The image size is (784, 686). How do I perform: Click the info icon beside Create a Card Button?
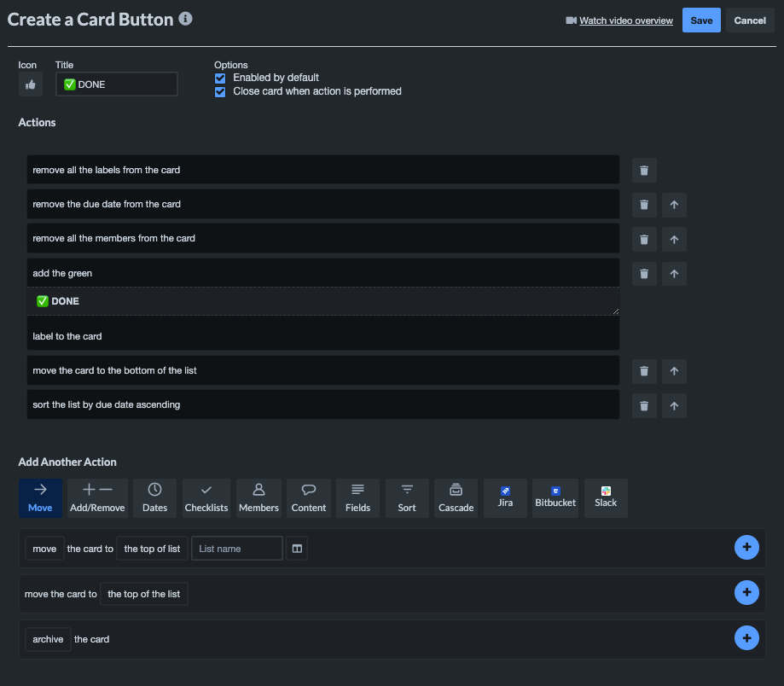tap(185, 19)
